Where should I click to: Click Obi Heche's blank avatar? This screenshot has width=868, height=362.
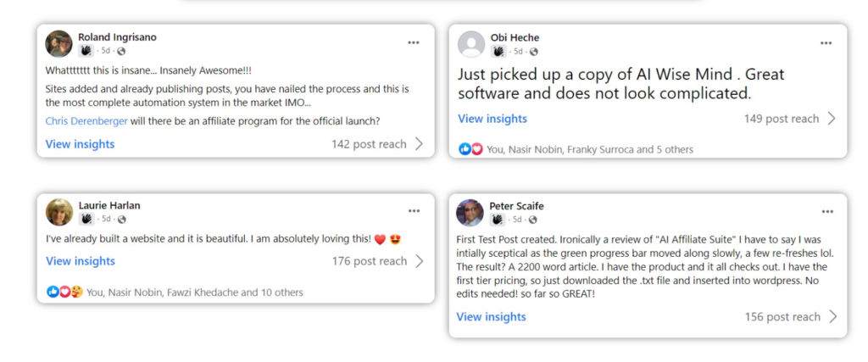click(471, 44)
